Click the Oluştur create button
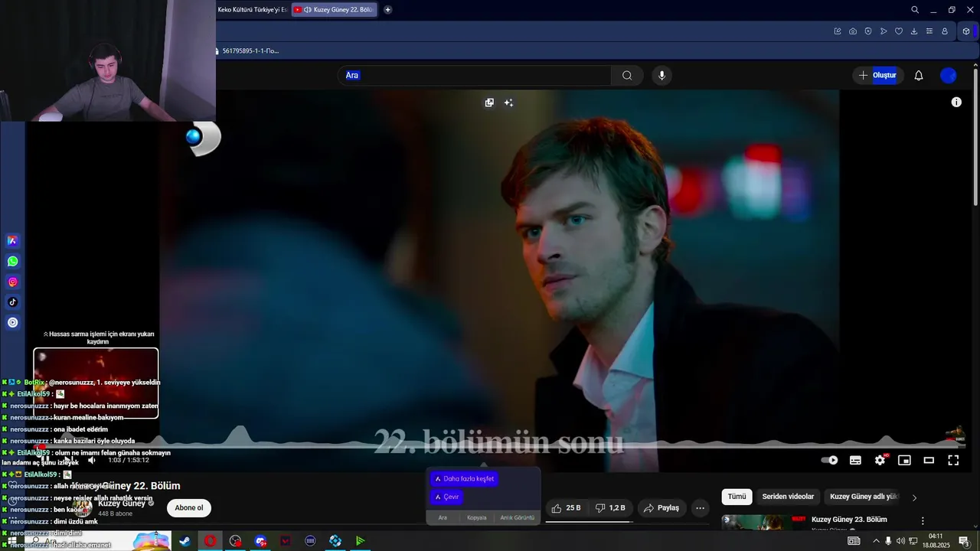This screenshot has width=980, height=551. [x=877, y=75]
